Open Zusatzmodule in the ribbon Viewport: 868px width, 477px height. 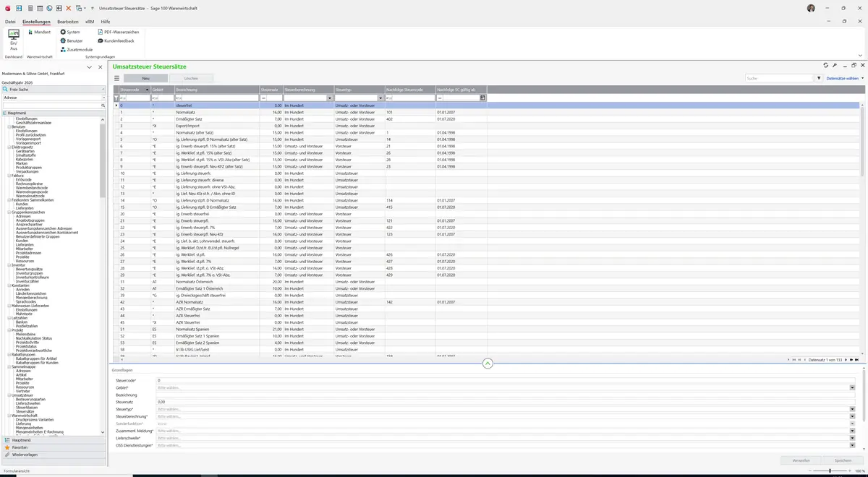click(x=76, y=49)
